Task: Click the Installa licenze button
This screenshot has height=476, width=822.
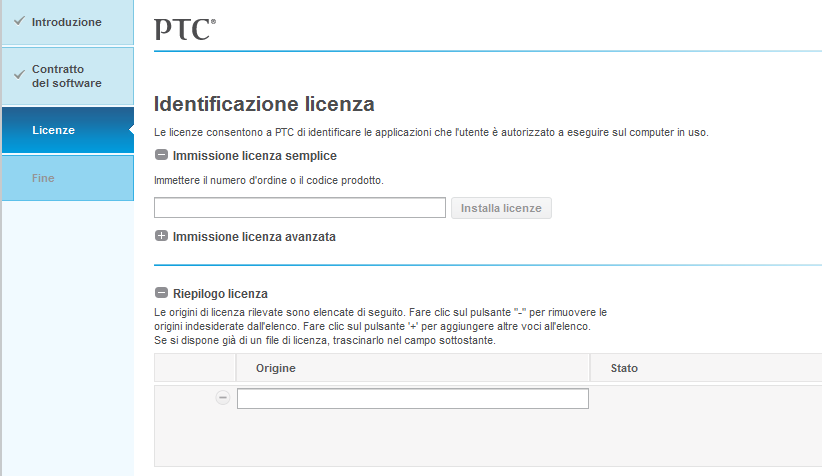Action: (x=501, y=208)
